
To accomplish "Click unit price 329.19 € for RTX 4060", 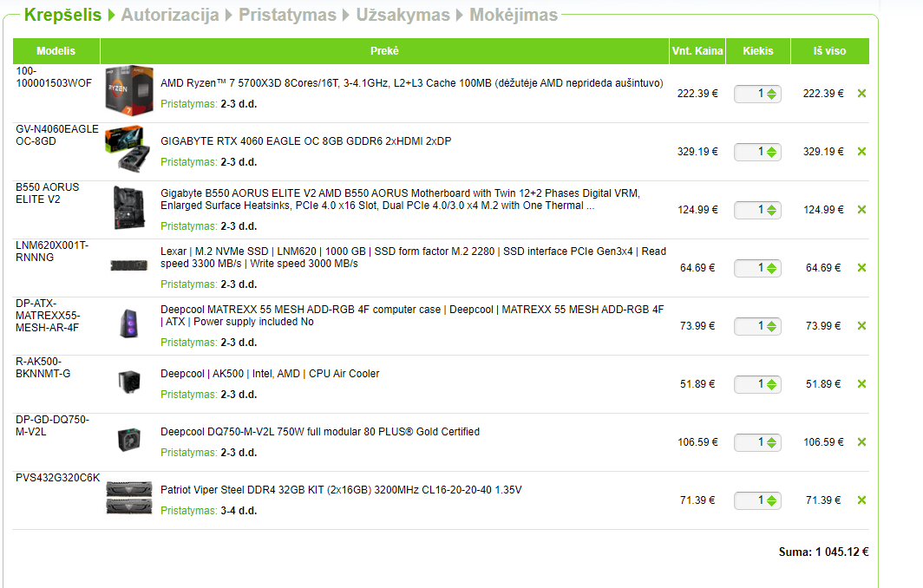I will (697, 152).
